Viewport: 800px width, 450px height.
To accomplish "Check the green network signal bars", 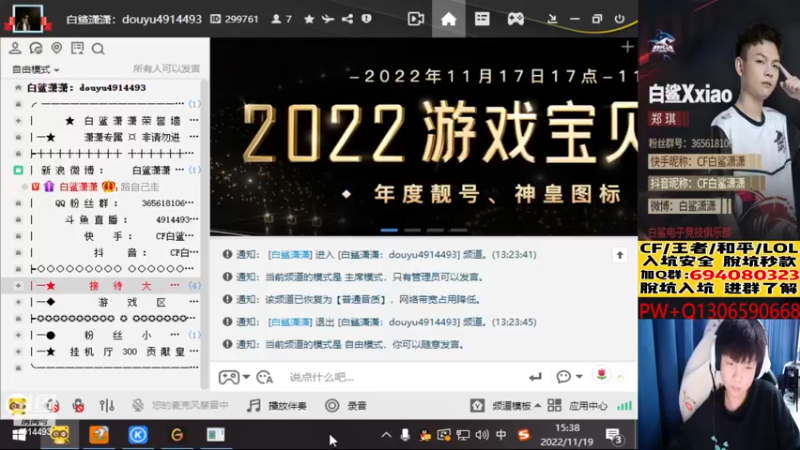I will click(624, 406).
